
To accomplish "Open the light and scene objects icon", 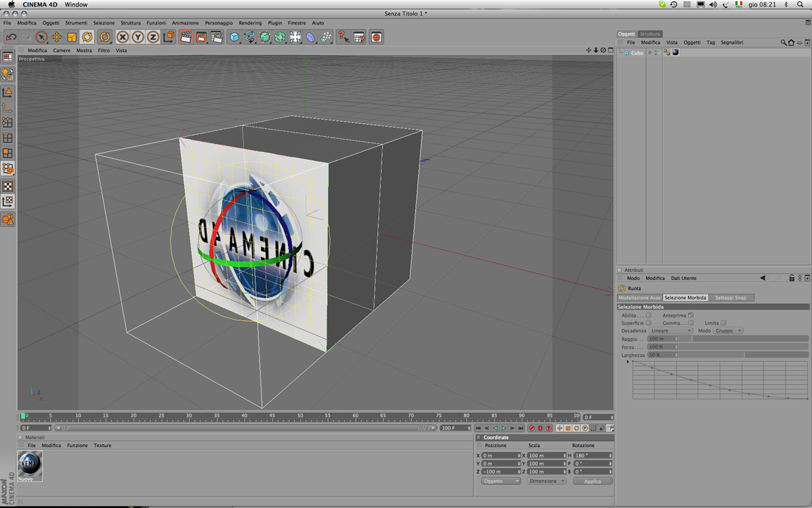I will (x=295, y=37).
